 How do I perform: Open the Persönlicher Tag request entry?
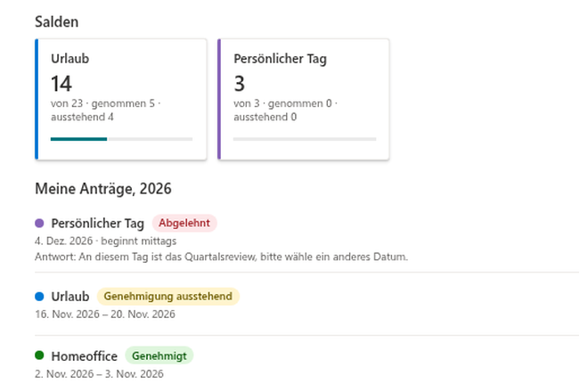(306, 239)
